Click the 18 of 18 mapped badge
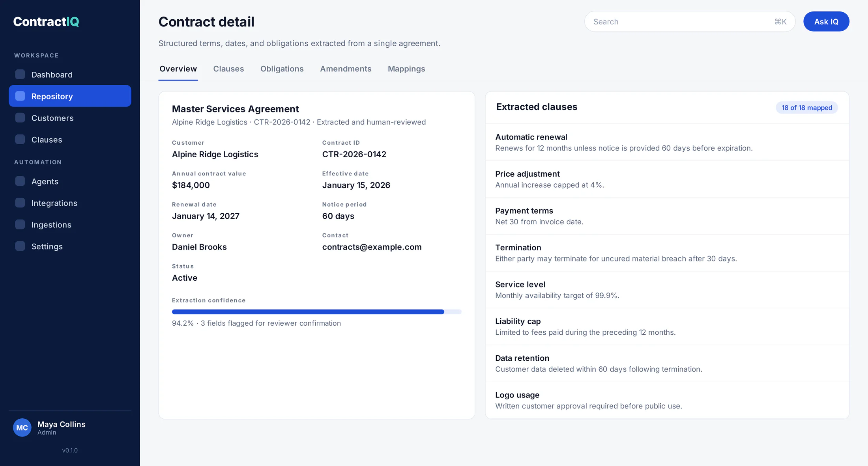Image resolution: width=868 pixels, height=466 pixels. pos(807,108)
